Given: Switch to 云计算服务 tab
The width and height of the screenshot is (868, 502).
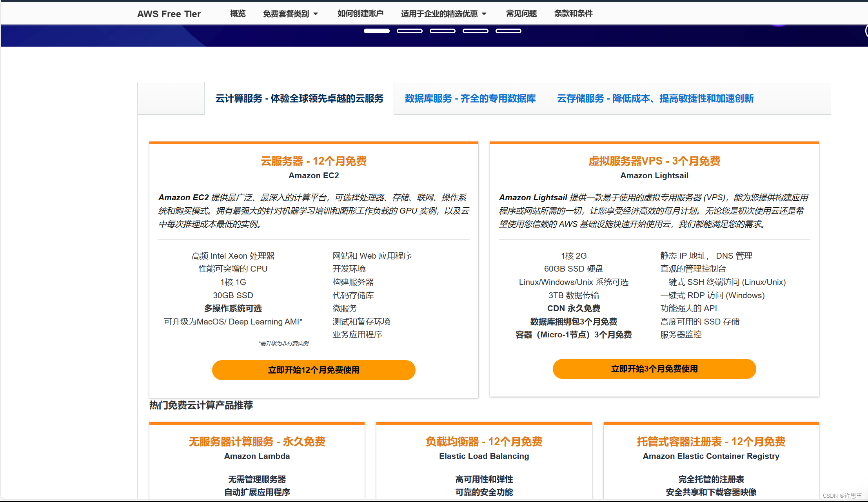Looking at the screenshot, I should point(299,98).
